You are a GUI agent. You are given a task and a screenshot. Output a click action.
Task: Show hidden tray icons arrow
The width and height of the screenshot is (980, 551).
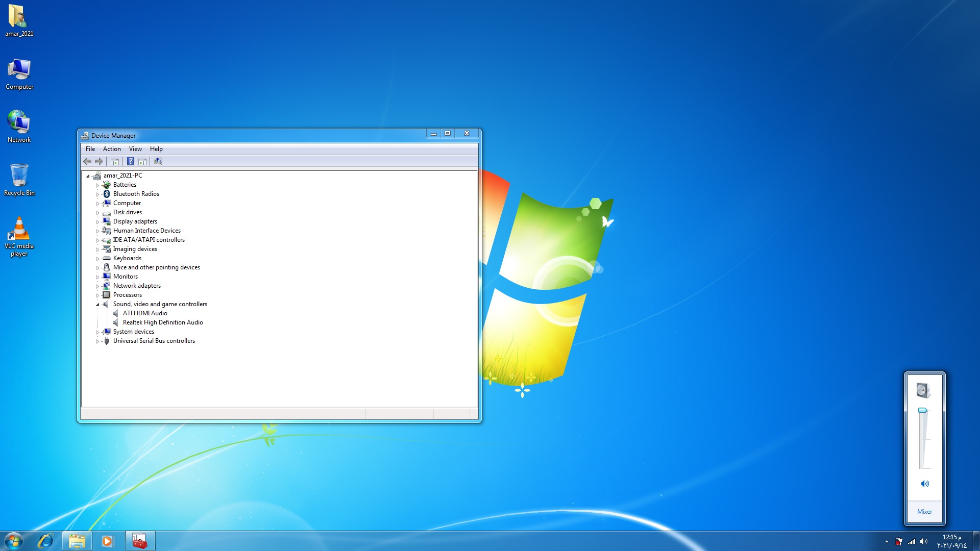coord(887,542)
